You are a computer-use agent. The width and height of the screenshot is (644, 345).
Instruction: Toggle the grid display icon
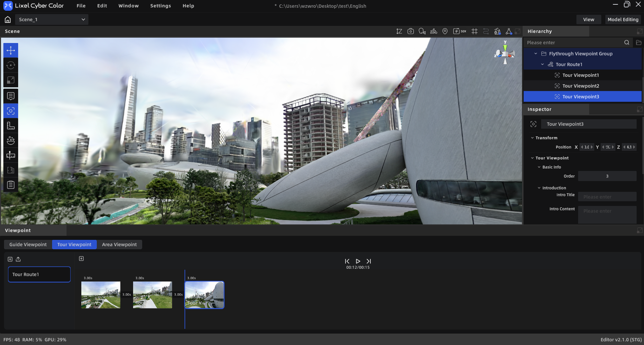coord(475,31)
